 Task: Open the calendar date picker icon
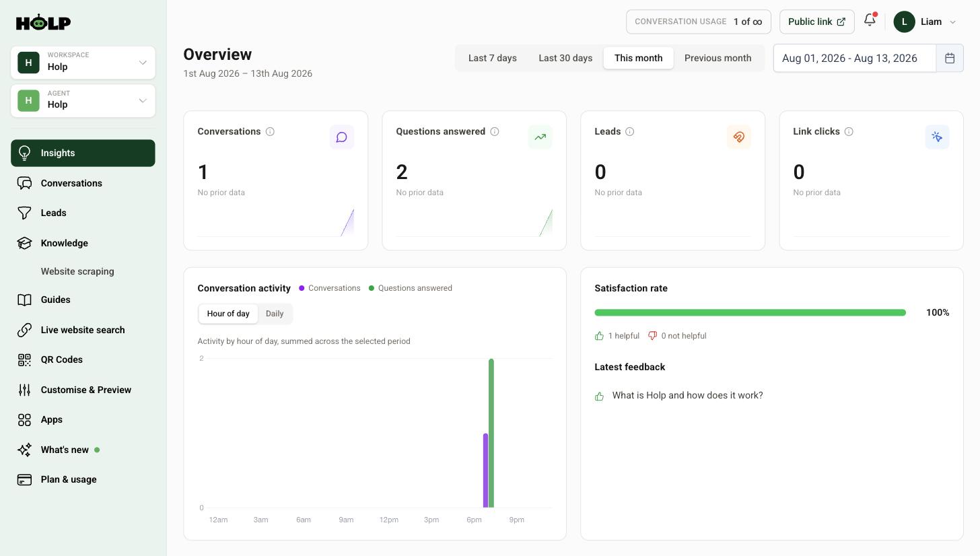coord(950,58)
